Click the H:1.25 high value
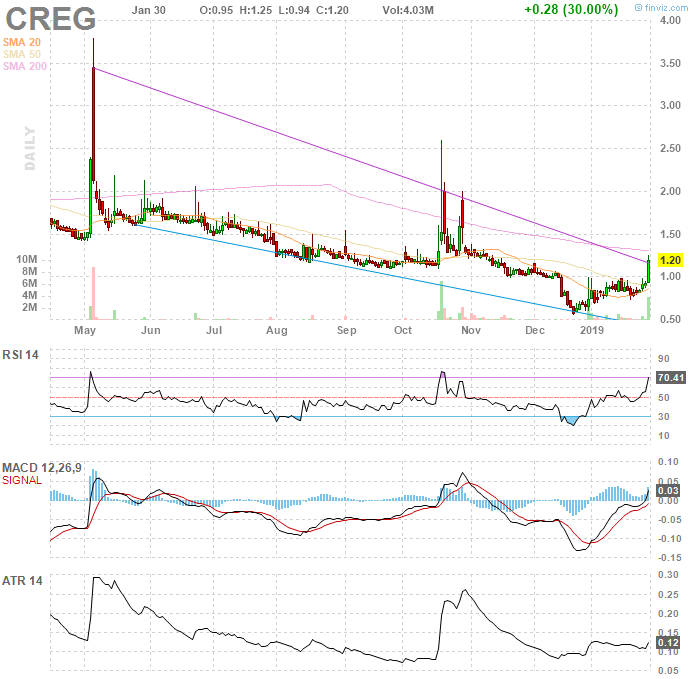The height and width of the screenshot is (679, 700). [x=255, y=10]
